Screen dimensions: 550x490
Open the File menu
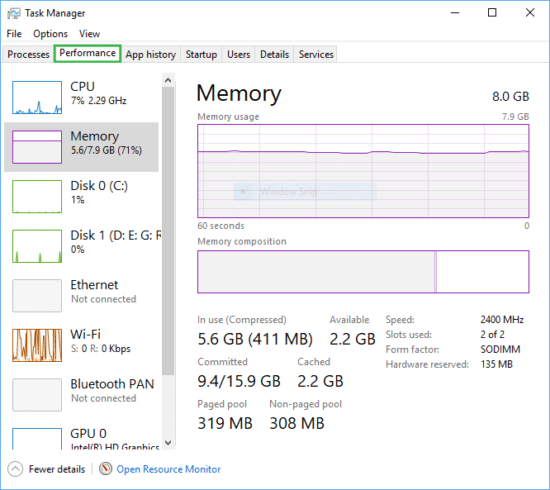14,34
